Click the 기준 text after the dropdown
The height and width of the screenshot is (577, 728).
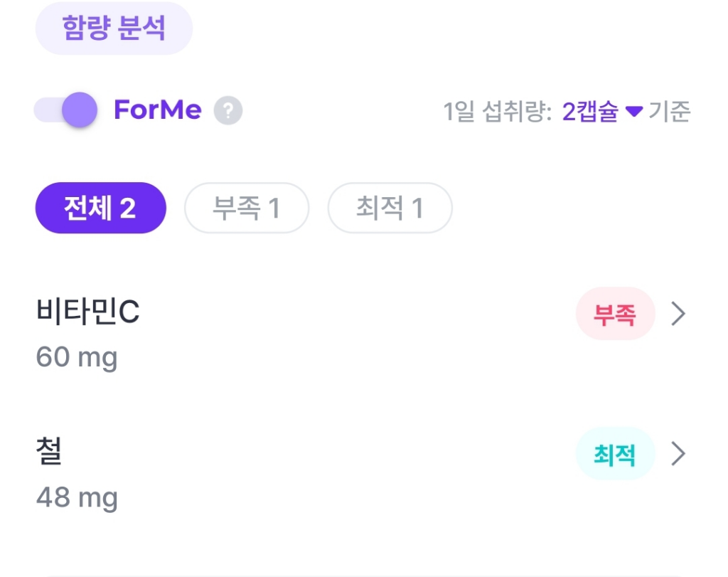click(x=670, y=112)
